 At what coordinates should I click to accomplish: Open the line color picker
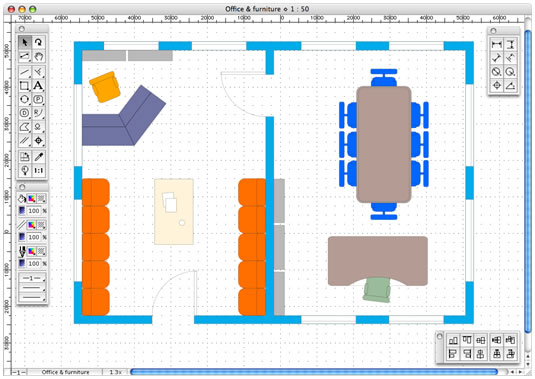[x=31, y=225]
